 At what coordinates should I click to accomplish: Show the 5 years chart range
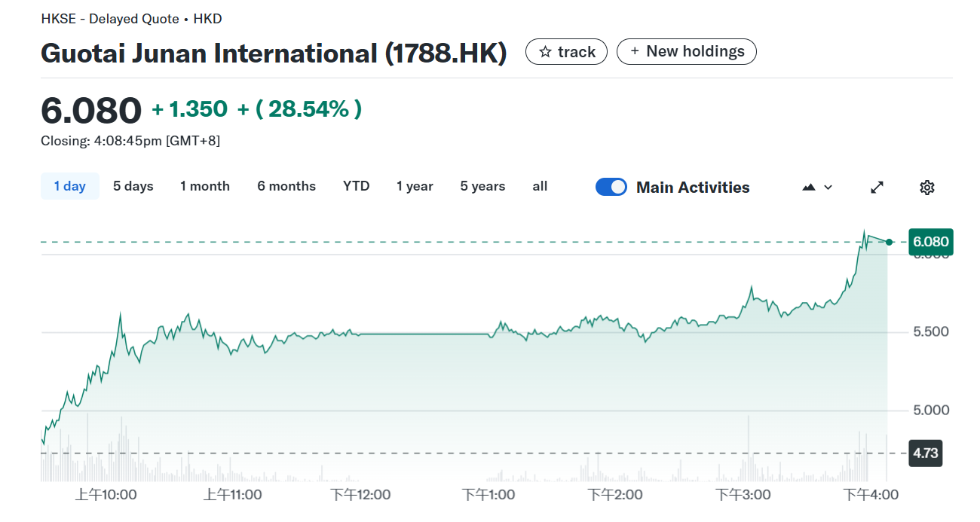(483, 186)
